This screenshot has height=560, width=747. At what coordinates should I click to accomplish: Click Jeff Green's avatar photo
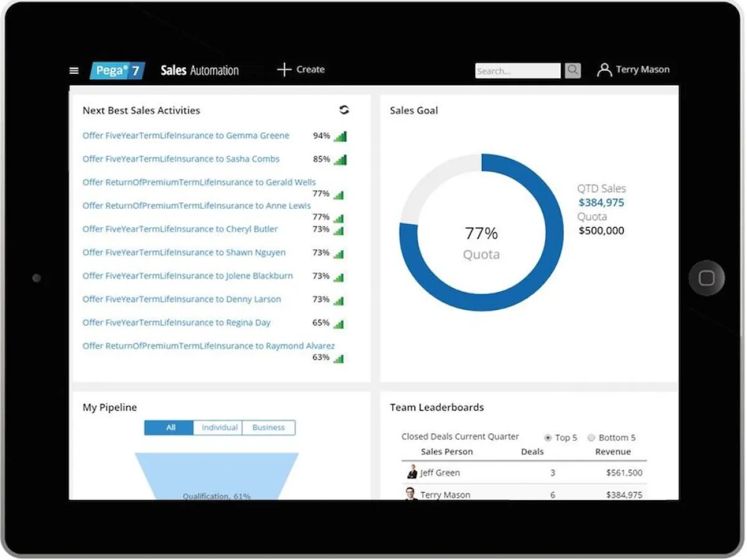pyautogui.click(x=412, y=472)
